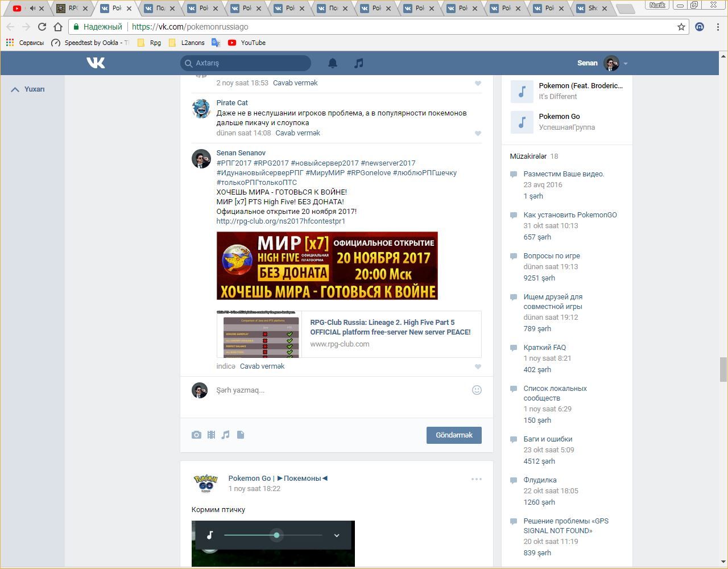Open the 'Флудилка' discussion topic
728x569 pixels.
pyautogui.click(x=540, y=480)
